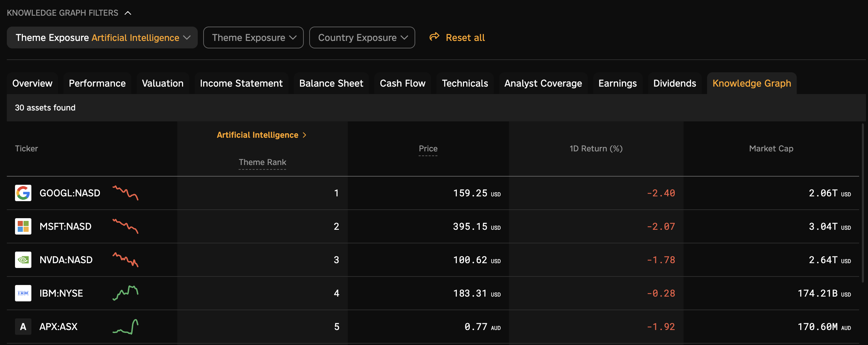
Task: Sort by the Market Cap column
Action: pyautogui.click(x=771, y=149)
